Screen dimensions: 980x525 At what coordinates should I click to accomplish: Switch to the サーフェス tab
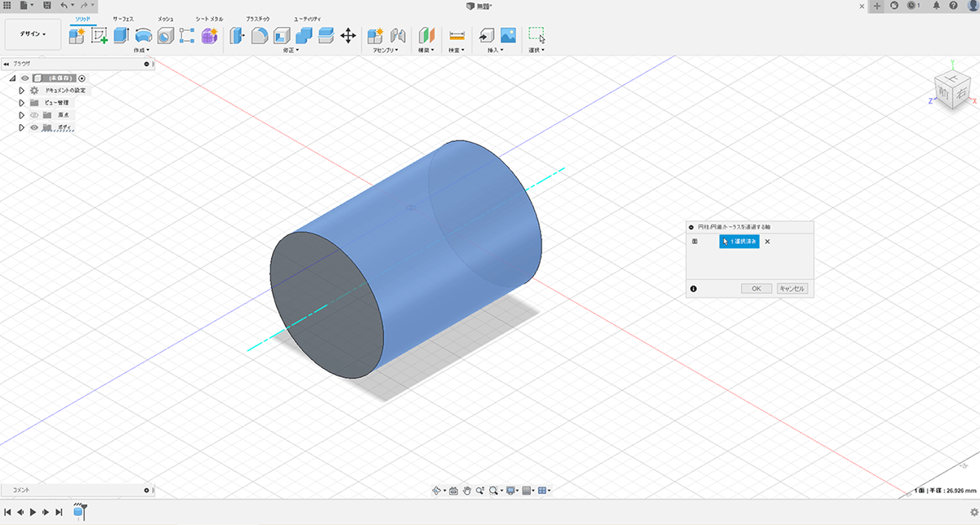click(x=122, y=18)
